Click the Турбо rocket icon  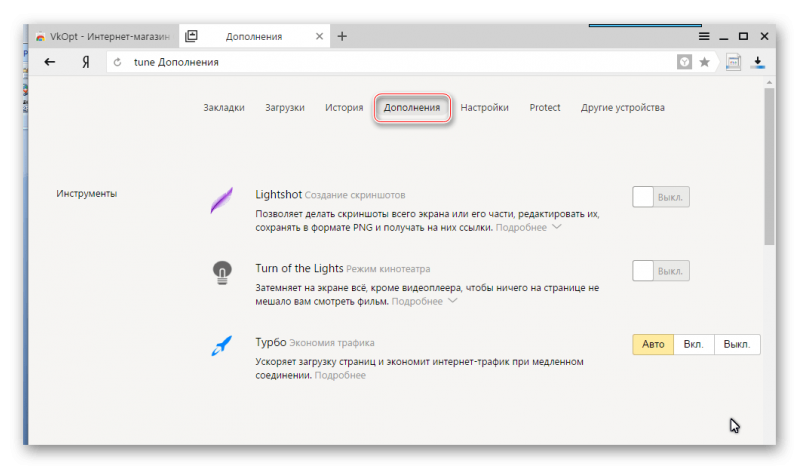(221, 345)
